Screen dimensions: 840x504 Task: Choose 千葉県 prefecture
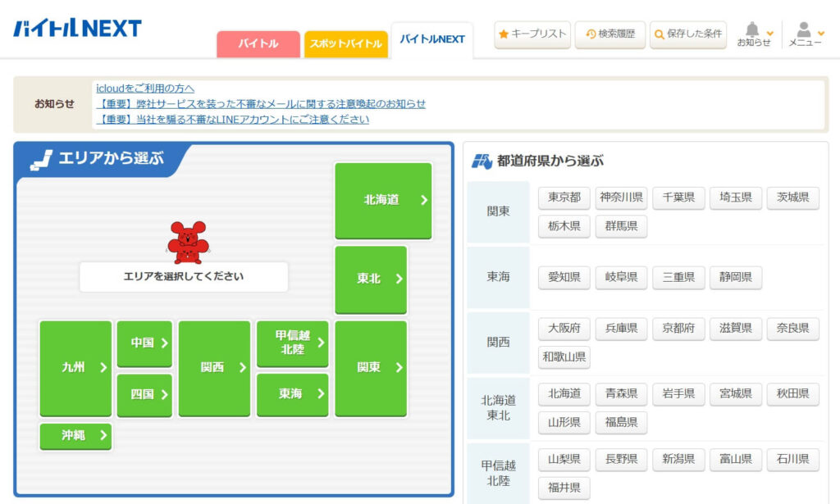pos(678,198)
